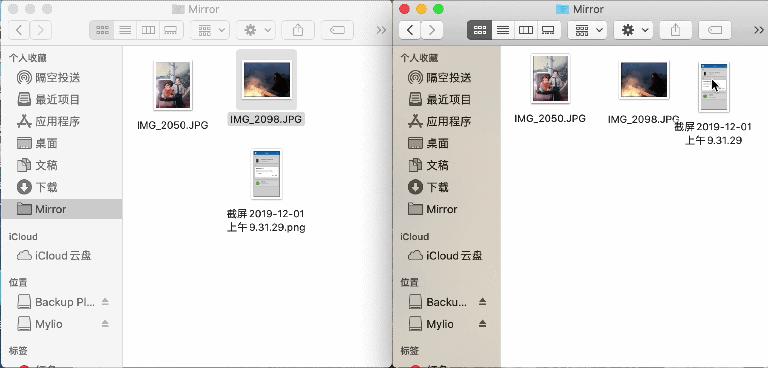Viewport: 768px width, 368px height.
Task: Switch right window to column view
Action: click(x=526, y=30)
